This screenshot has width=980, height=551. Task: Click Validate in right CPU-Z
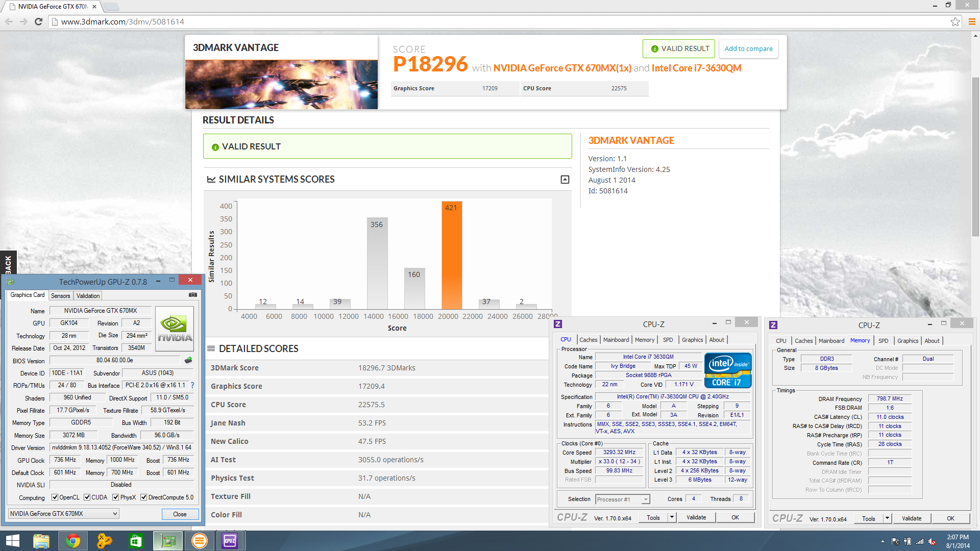(x=912, y=518)
